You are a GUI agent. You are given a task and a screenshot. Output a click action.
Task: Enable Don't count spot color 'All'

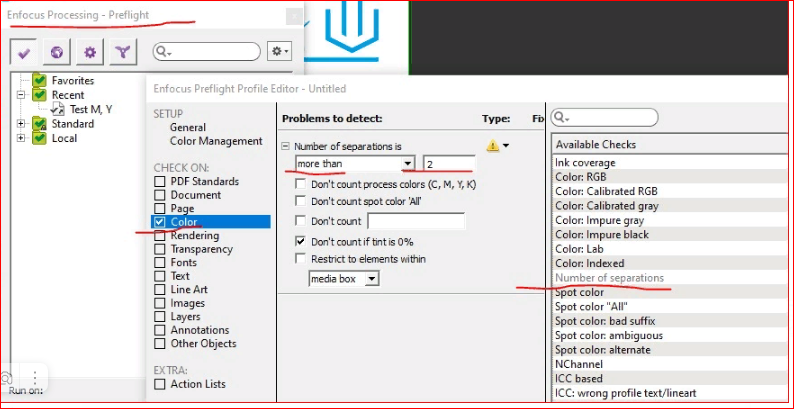301,201
